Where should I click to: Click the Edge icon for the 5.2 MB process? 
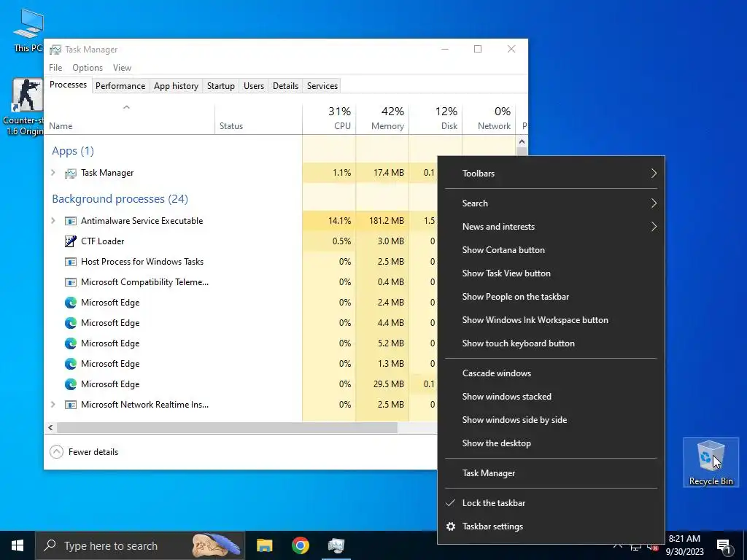point(71,343)
